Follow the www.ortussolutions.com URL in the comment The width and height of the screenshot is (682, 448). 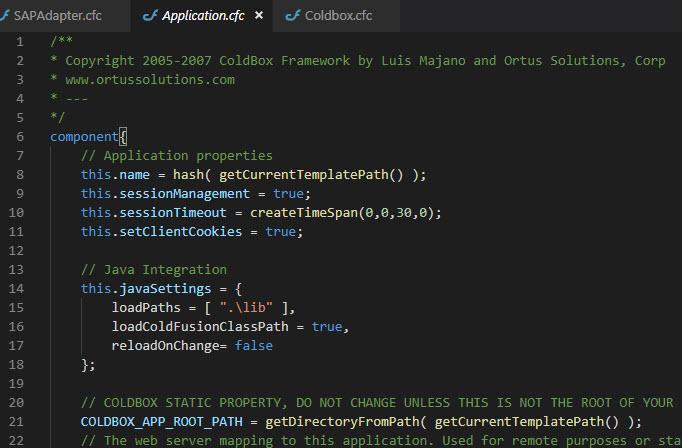148,79
